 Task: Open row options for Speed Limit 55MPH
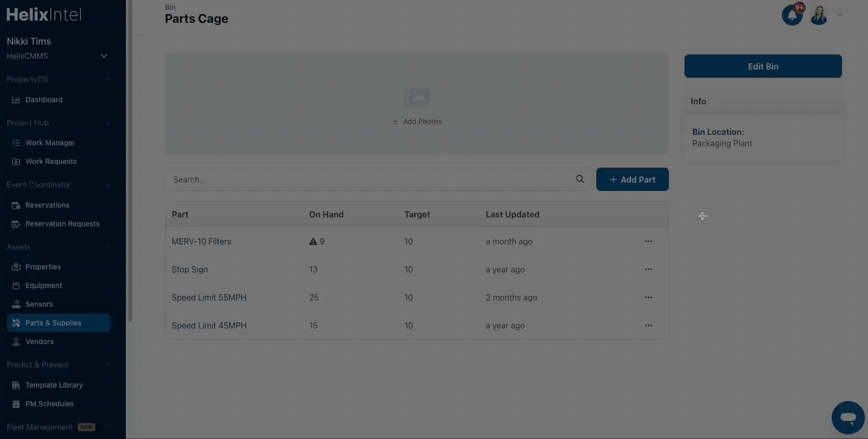pos(649,297)
